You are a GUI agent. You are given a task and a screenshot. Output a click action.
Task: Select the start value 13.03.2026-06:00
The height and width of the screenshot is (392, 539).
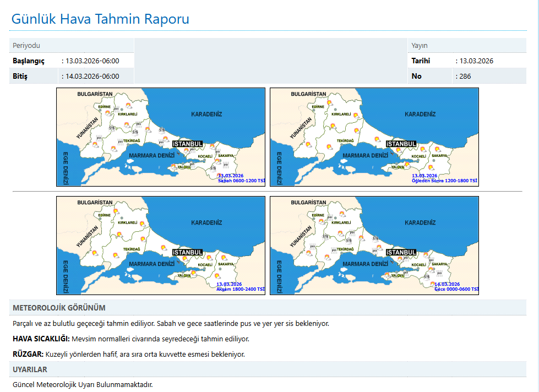[x=92, y=61]
